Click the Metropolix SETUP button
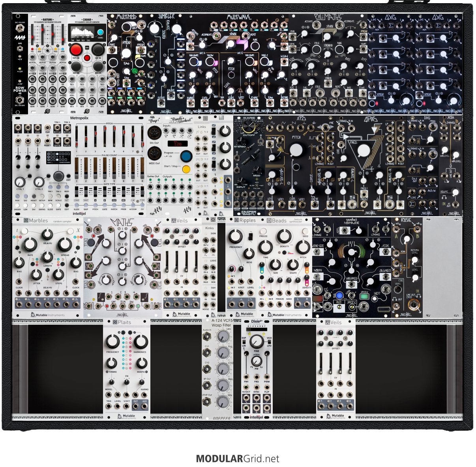Viewport: 476px width, 467px height. (x=42, y=196)
